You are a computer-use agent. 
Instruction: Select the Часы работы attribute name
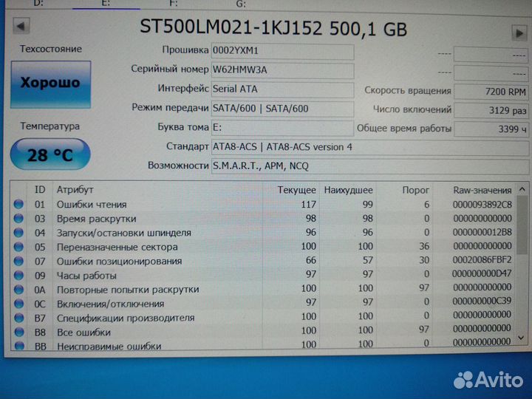(86, 276)
